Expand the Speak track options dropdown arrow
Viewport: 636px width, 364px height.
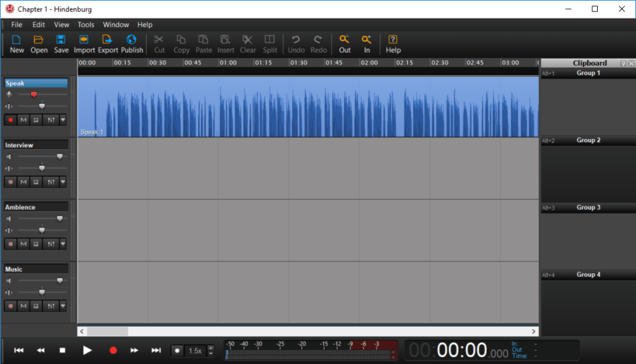point(63,120)
